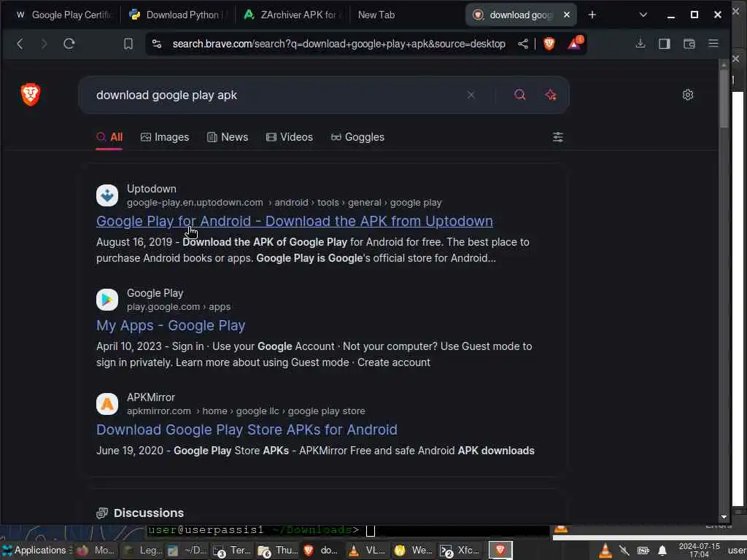Clear the search query with X
This screenshot has width=747, height=560.
pyautogui.click(x=471, y=95)
